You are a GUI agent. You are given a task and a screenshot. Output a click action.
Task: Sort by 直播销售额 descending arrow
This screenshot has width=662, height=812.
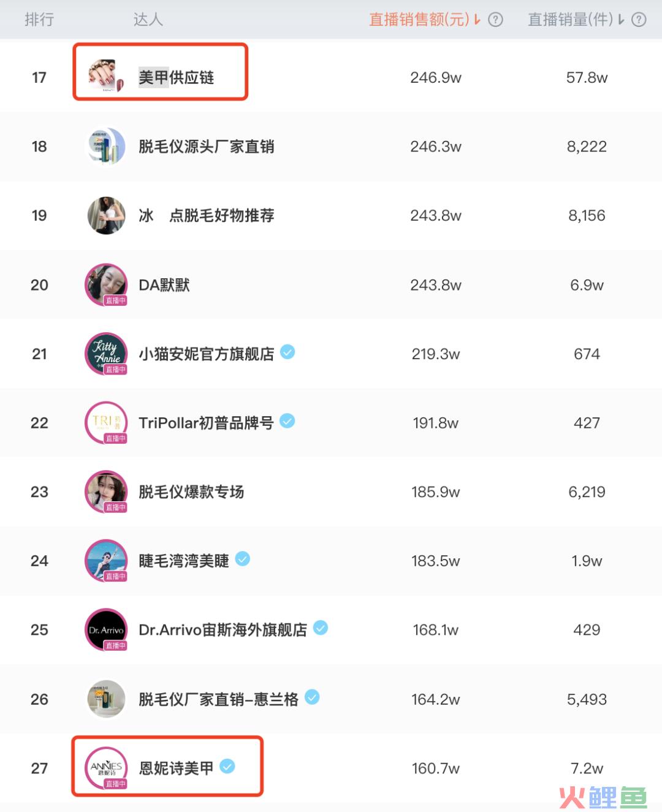click(x=477, y=20)
